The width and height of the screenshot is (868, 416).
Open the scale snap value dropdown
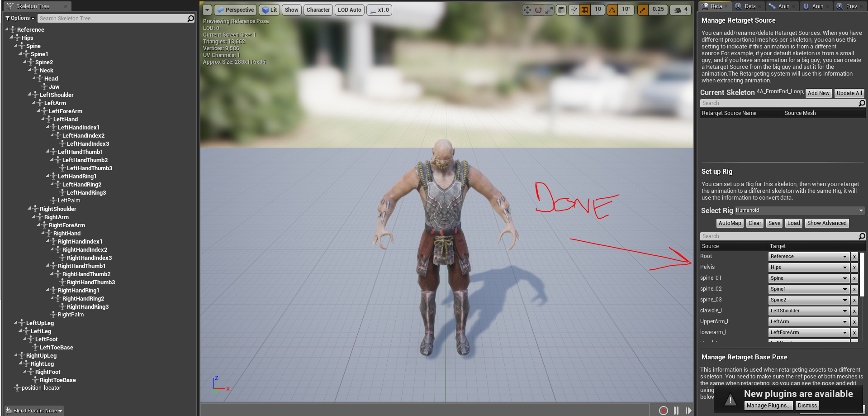[658, 10]
